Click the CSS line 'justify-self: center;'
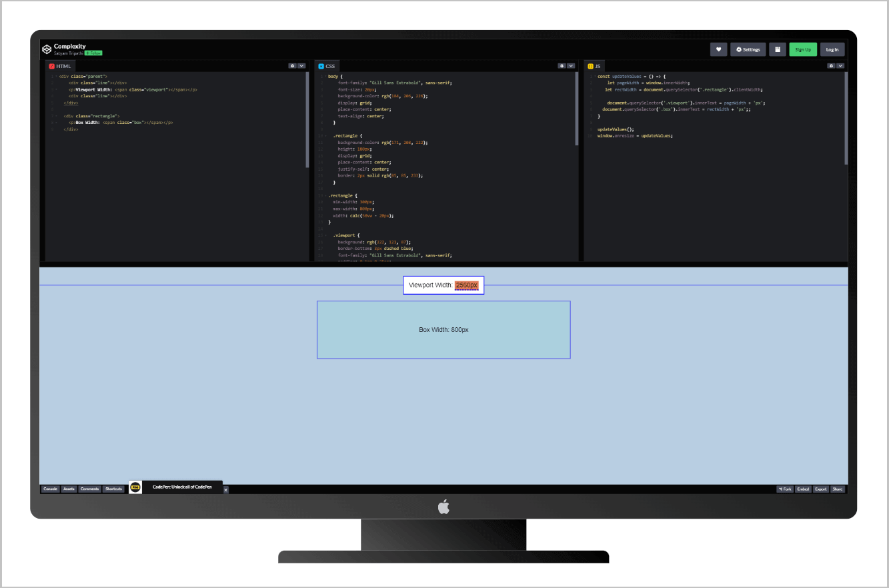The image size is (889, 588). coord(363,169)
